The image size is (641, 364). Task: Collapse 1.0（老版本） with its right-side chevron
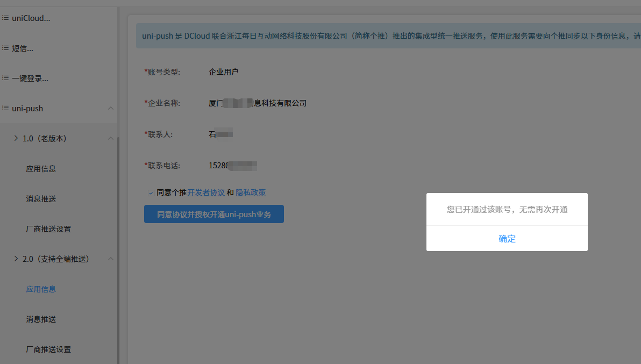(111, 139)
